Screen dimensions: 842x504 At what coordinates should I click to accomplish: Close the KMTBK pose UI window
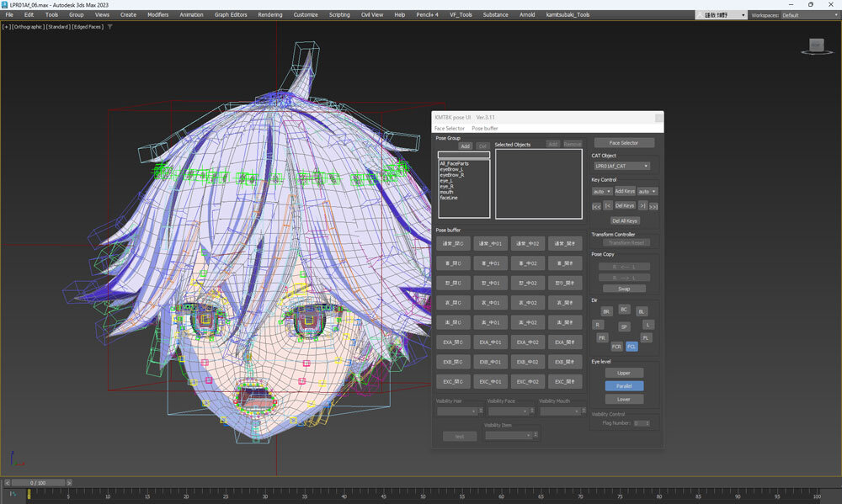point(658,118)
